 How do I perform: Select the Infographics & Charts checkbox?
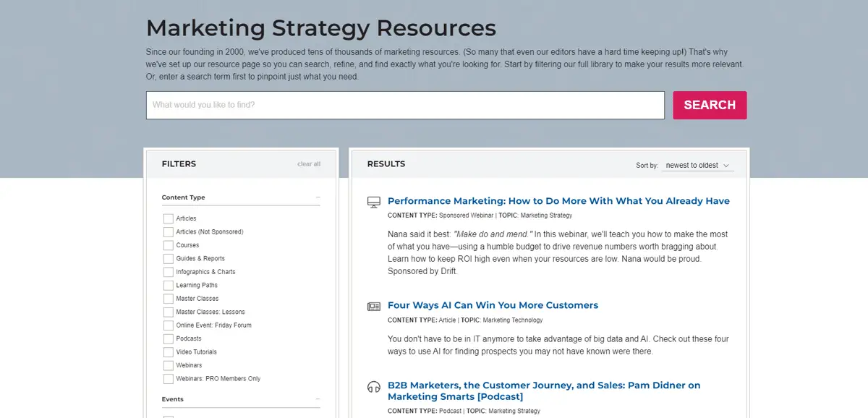169,272
